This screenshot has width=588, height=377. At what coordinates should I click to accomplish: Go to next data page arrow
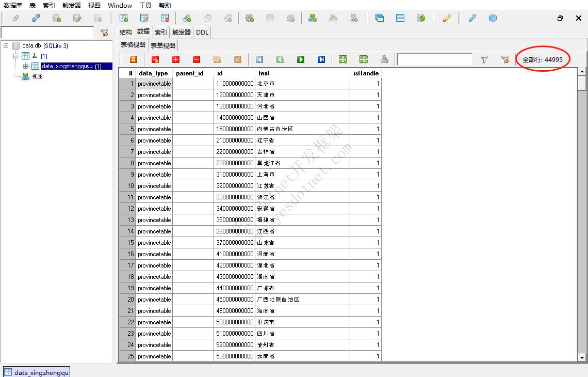point(300,59)
